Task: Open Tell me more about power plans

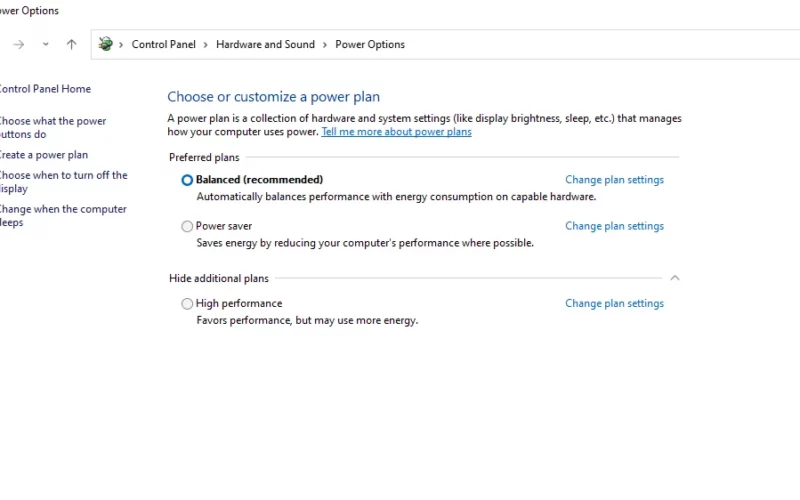Action: point(396,132)
